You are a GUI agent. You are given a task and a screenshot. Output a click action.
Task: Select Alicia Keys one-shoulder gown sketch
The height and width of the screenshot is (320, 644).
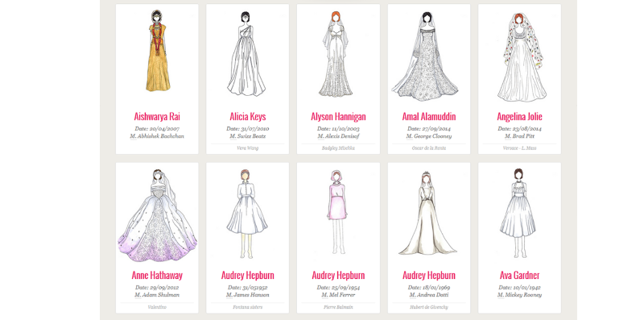(246, 54)
